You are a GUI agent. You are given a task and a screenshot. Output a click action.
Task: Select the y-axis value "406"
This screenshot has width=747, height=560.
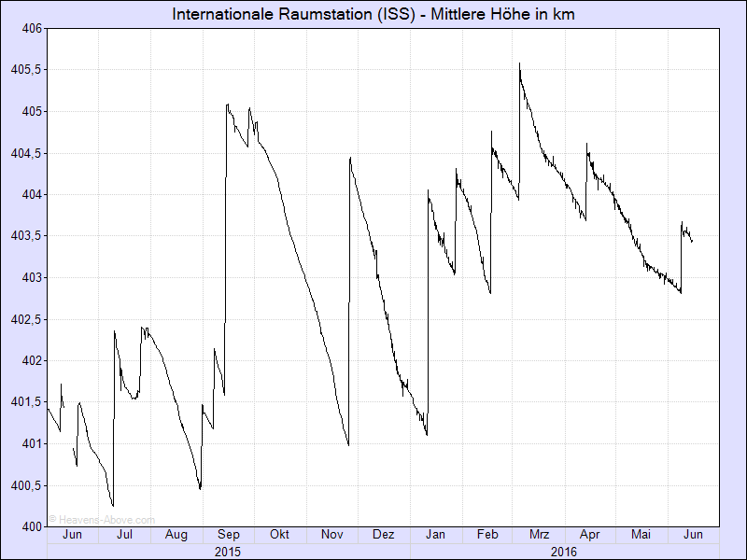[x=32, y=29]
